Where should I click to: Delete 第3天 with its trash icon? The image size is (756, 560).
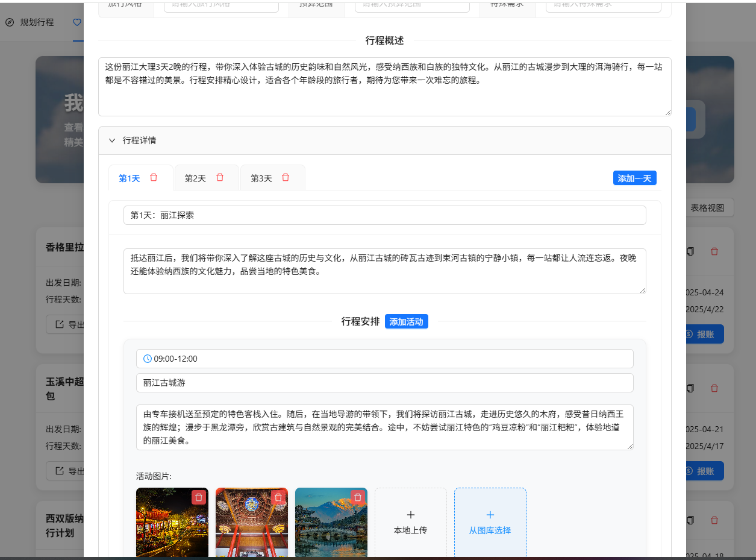coord(286,177)
